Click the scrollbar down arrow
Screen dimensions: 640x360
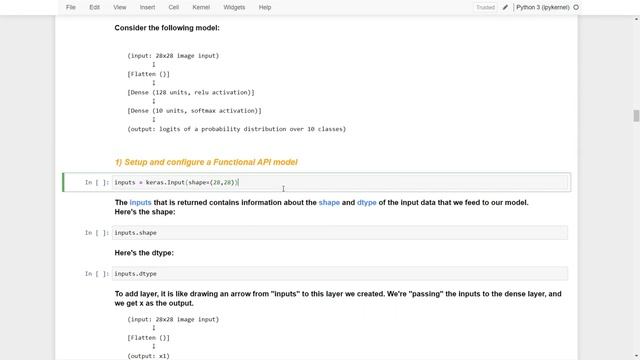pyautogui.click(x=636, y=357)
